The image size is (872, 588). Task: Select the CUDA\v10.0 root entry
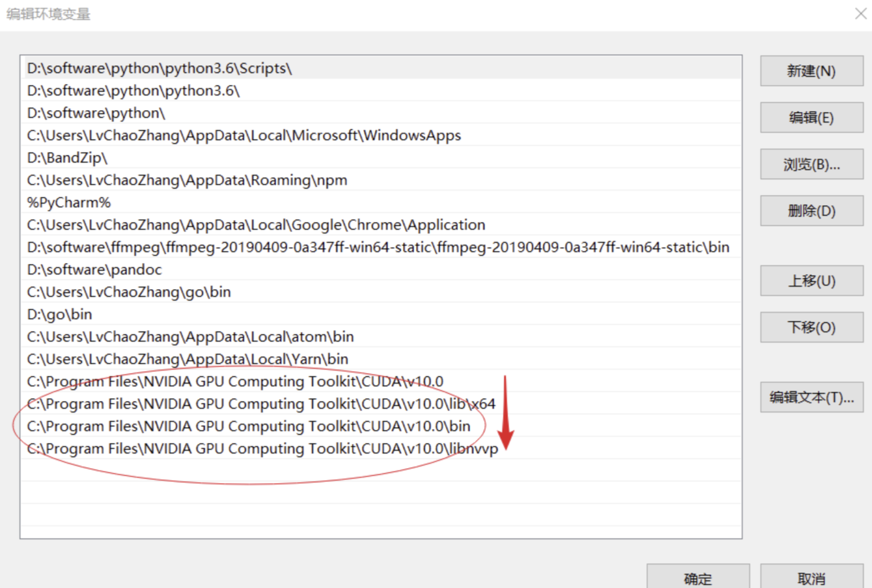pos(381,381)
